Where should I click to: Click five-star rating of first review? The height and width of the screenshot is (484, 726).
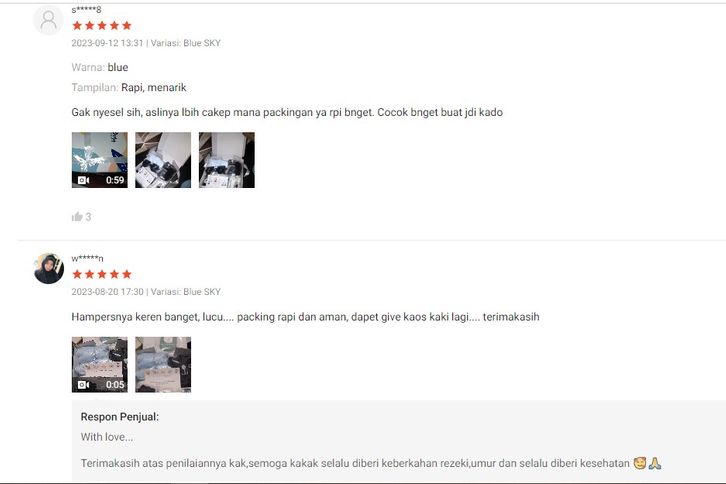coord(102,25)
